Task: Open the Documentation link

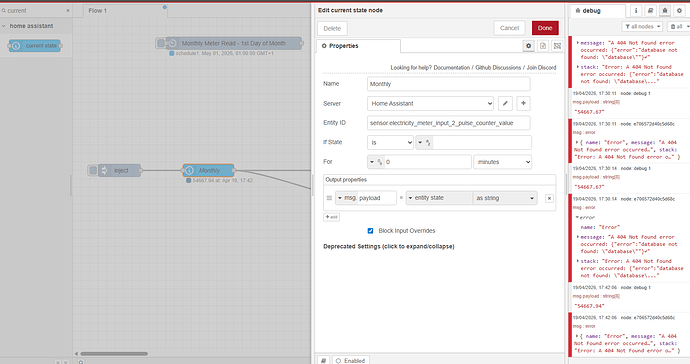Action: point(451,67)
